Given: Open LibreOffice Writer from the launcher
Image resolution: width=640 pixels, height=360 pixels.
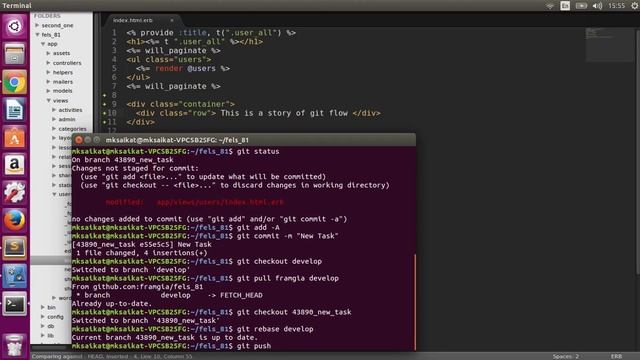Looking at the screenshot, I should coord(14,110).
